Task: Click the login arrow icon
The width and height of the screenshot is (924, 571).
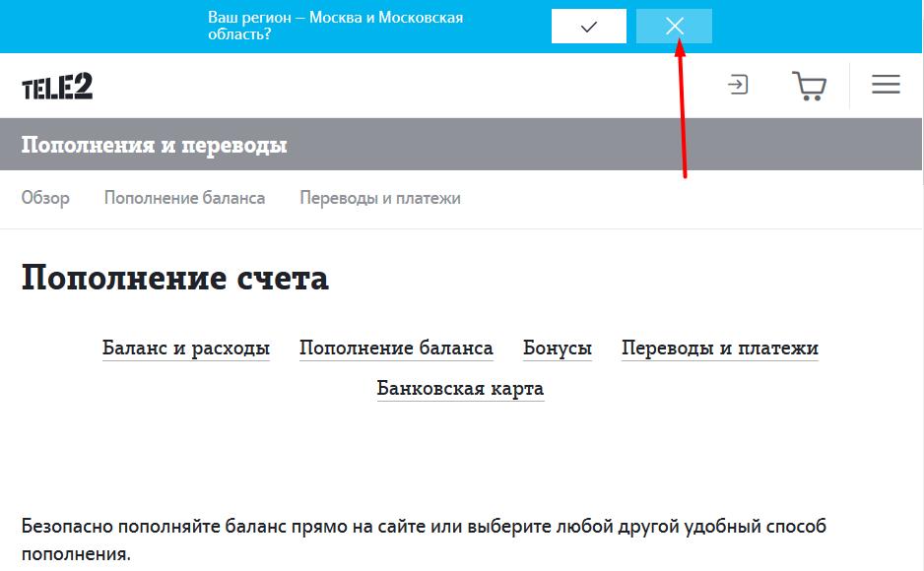Action: pos(738,85)
